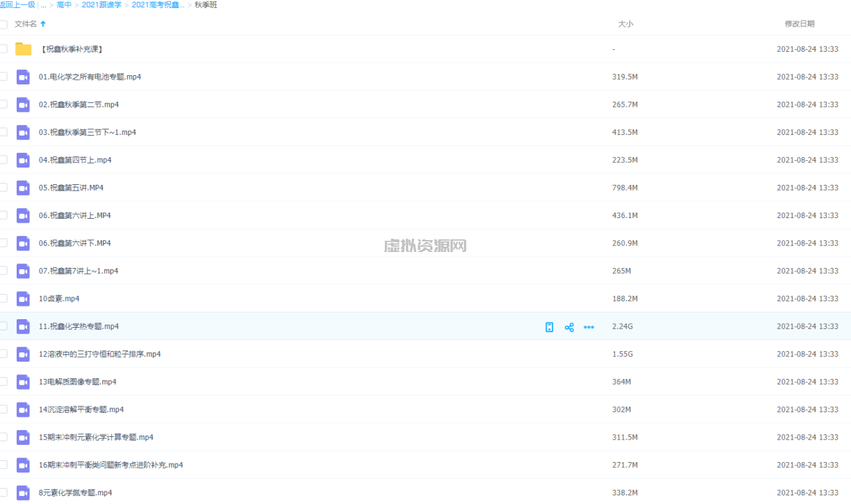Open file name 15期末冲刺元素化学计算专题.mp4

[96, 437]
